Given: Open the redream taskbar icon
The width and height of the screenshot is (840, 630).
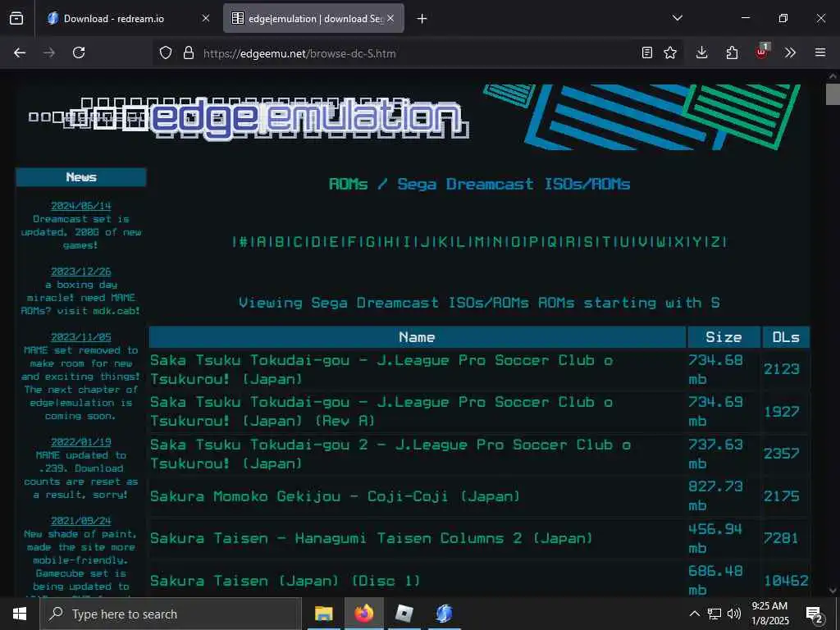Looking at the screenshot, I should [x=444, y=614].
